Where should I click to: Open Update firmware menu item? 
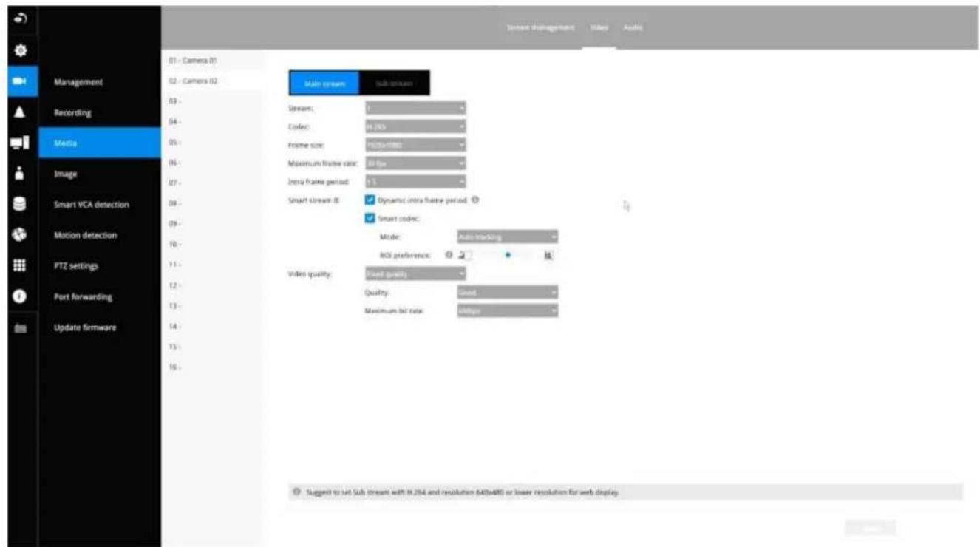[x=100, y=327]
